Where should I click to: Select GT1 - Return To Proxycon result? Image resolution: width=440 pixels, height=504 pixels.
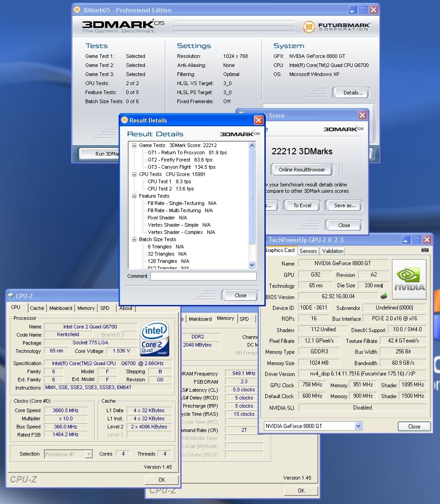click(x=187, y=152)
